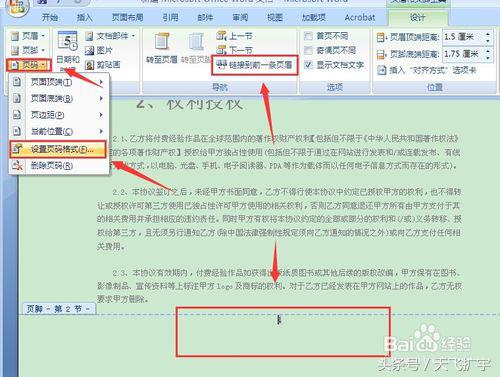Select 页边距(P) in the menu

pyautogui.click(x=59, y=115)
